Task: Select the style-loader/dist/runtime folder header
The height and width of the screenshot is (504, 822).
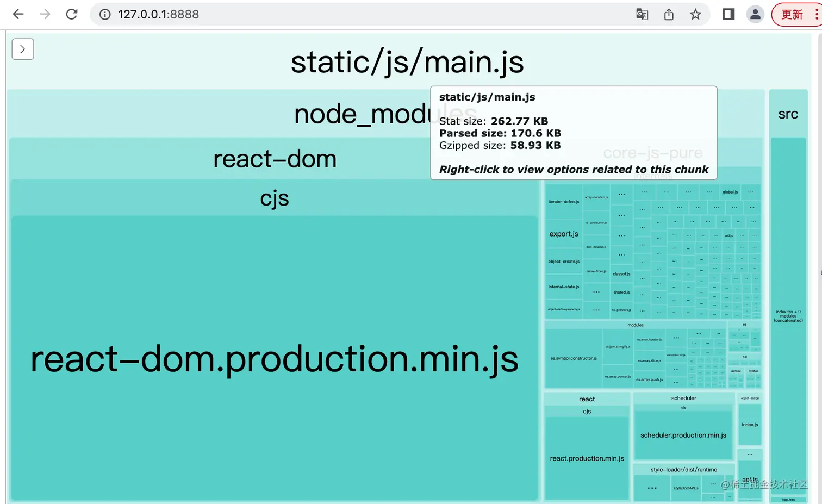Action: pyautogui.click(x=684, y=470)
